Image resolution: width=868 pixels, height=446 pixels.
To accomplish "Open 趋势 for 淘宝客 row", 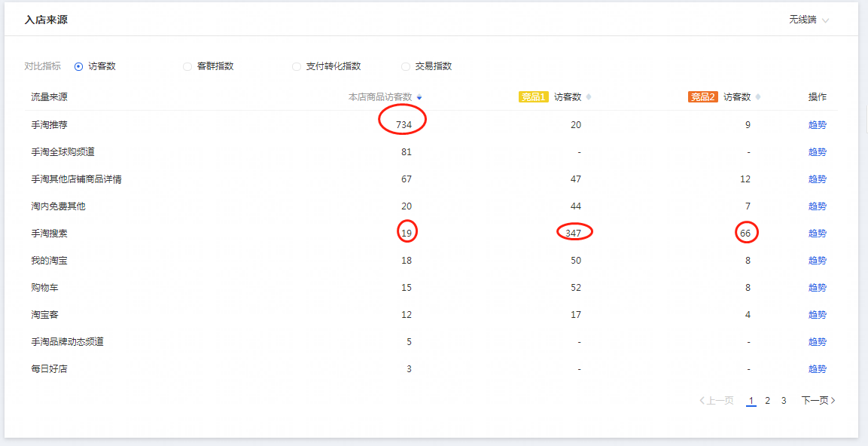I will (817, 315).
